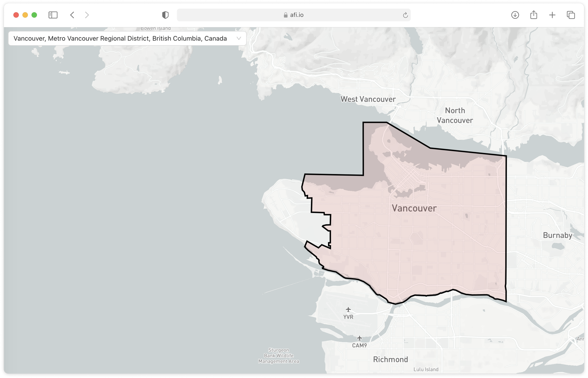Click the YVR airport marker icon
Viewport: 588px width, 378px height.
[x=348, y=310]
